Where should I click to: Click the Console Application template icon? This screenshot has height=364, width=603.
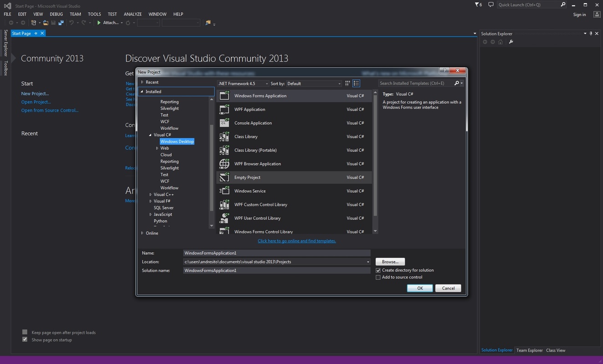pyautogui.click(x=224, y=123)
